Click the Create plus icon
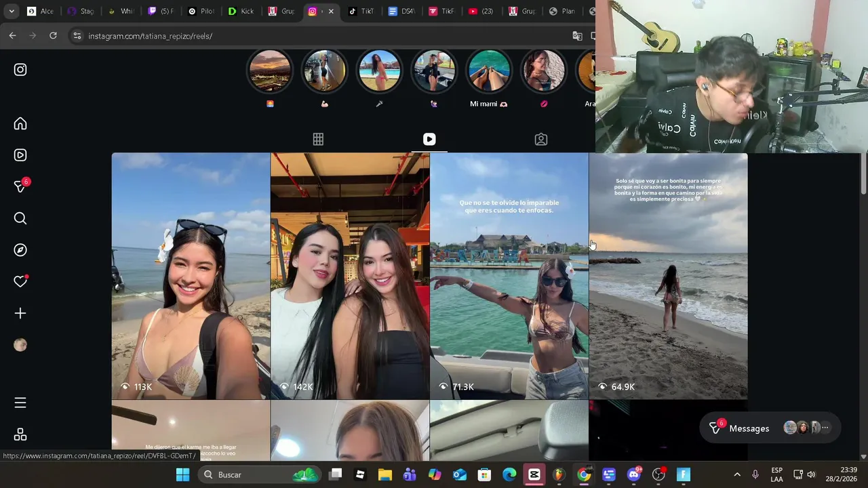This screenshot has height=488, width=868. pos(20,313)
